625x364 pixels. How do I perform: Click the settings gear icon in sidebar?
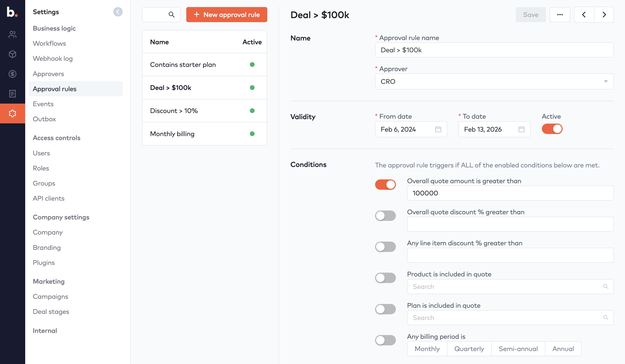[x=12, y=113]
